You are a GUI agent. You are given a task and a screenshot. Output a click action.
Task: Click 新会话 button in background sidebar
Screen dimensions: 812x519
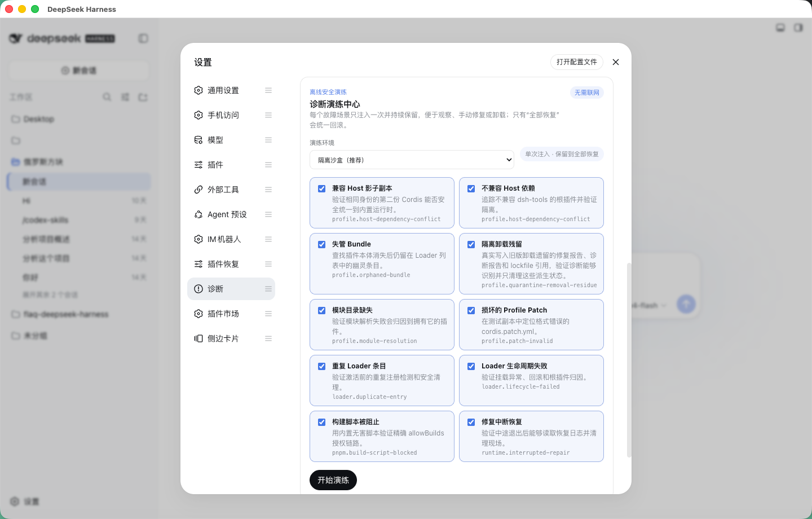click(x=79, y=71)
